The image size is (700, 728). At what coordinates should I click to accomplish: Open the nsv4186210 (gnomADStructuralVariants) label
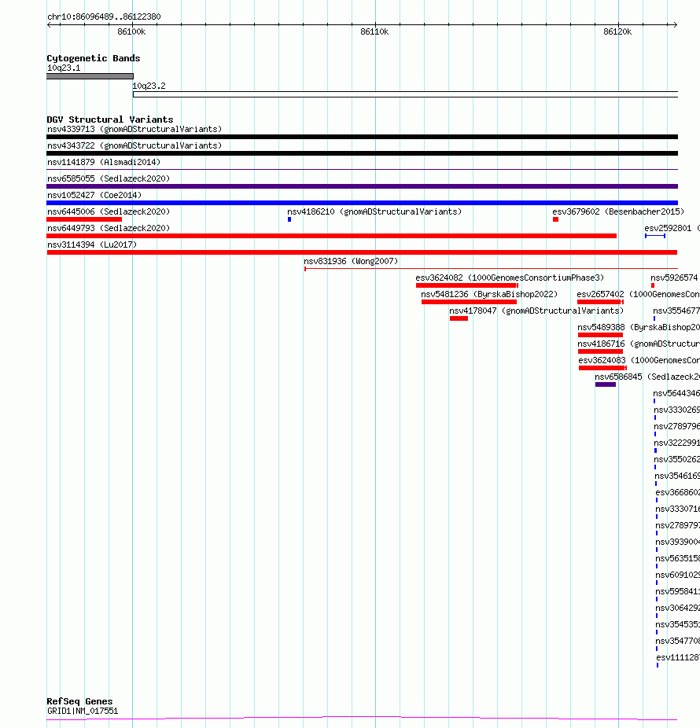(374, 211)
